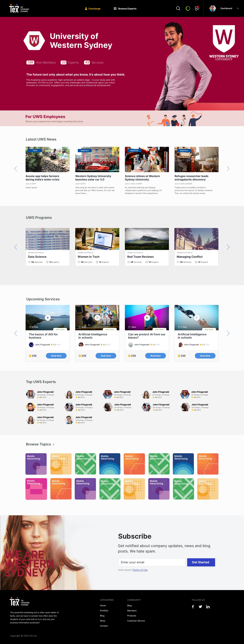Viewport: 244px width, 644px height.
Task: Click 'Refugee researcher leads extragalactic discovery' headline
Action: [x=191, y=178]
